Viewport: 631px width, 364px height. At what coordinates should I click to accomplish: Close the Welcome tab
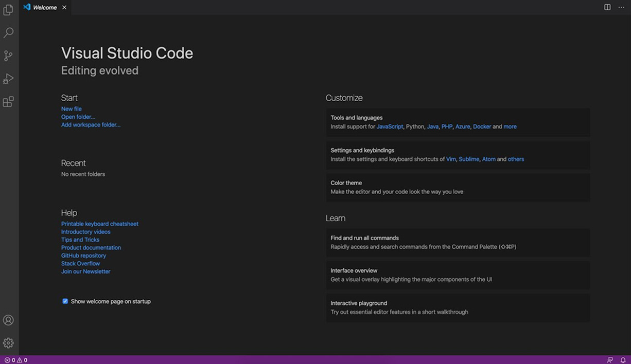64,7
